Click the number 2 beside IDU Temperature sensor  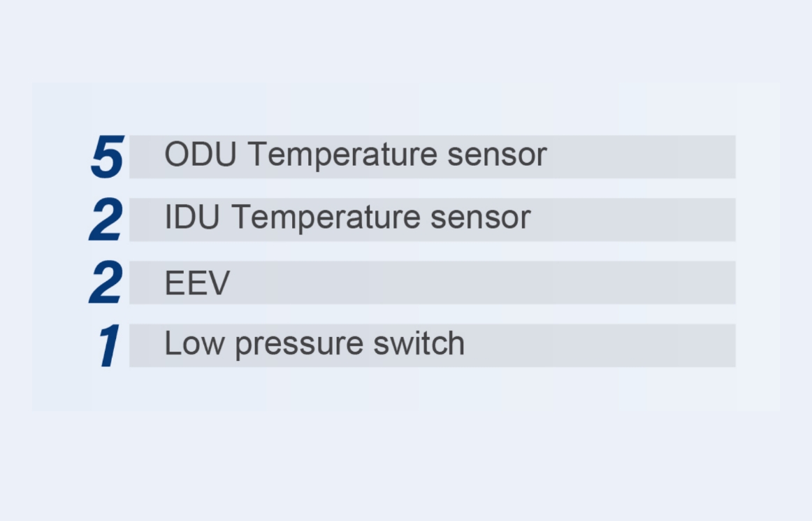[106, 219]
